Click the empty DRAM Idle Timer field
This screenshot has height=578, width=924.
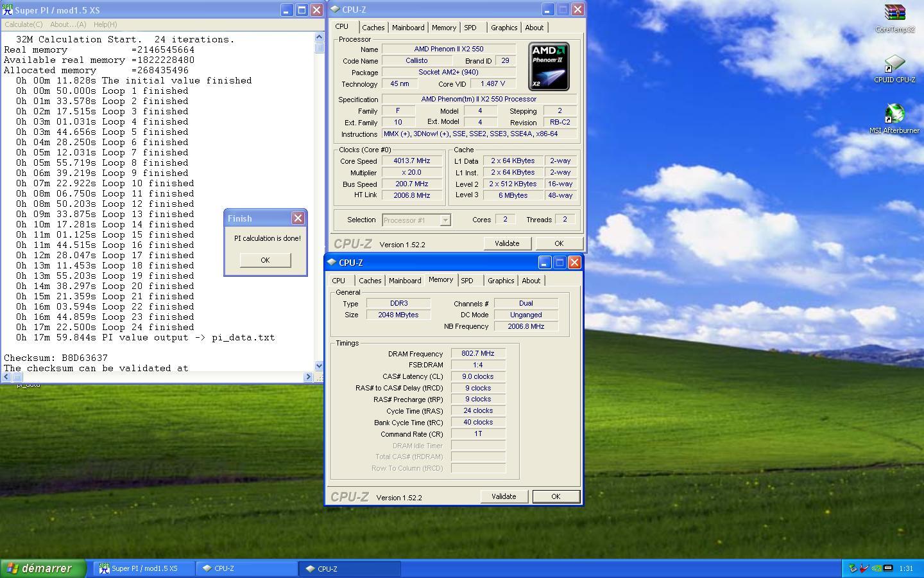[x=478, y=445]
